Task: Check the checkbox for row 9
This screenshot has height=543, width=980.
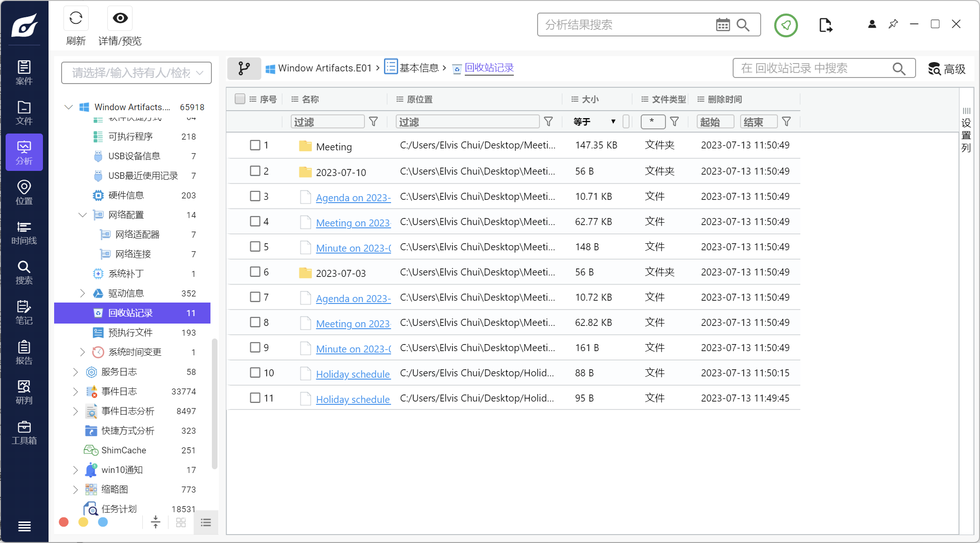Action: click(255, 347)
